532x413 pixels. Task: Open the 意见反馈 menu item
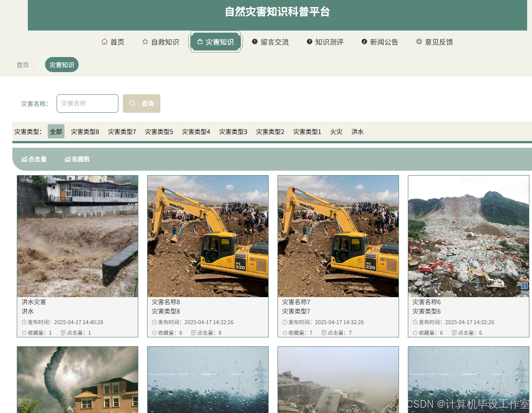pos(434,42)
